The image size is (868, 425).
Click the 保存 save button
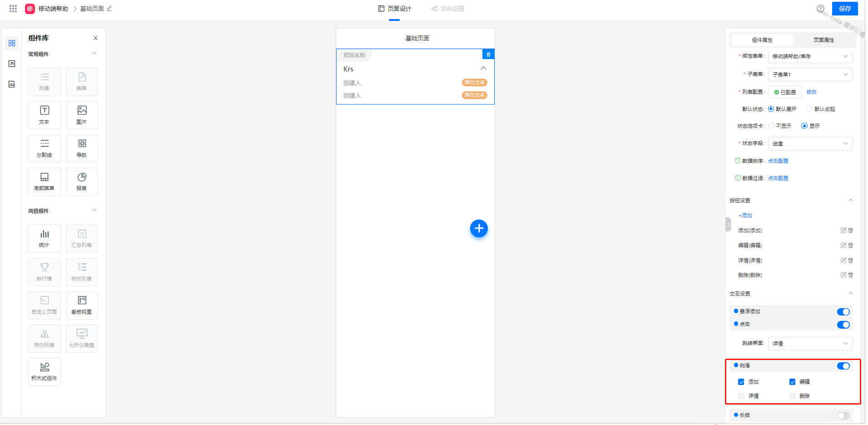pyautogui.click(x=845, y=9)
